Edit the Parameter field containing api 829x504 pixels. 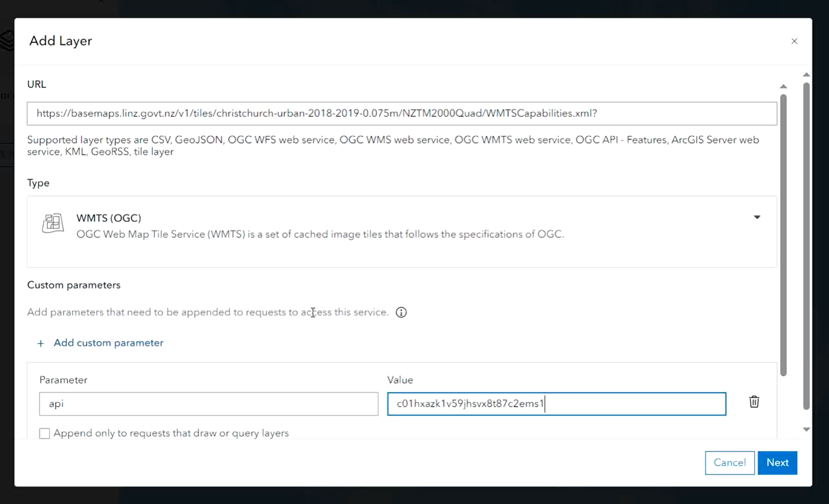(208, 404)
